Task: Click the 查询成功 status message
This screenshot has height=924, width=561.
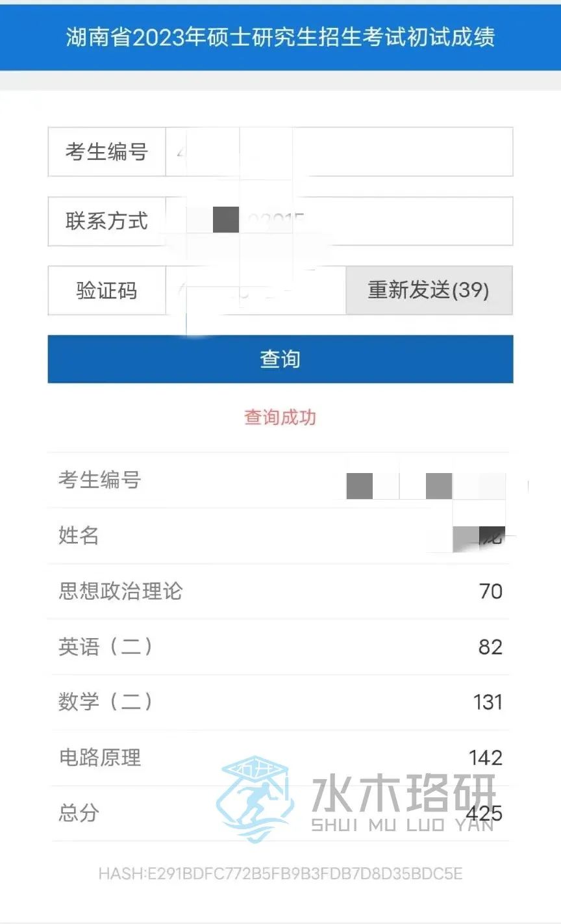Action: [x=280, y=417]
